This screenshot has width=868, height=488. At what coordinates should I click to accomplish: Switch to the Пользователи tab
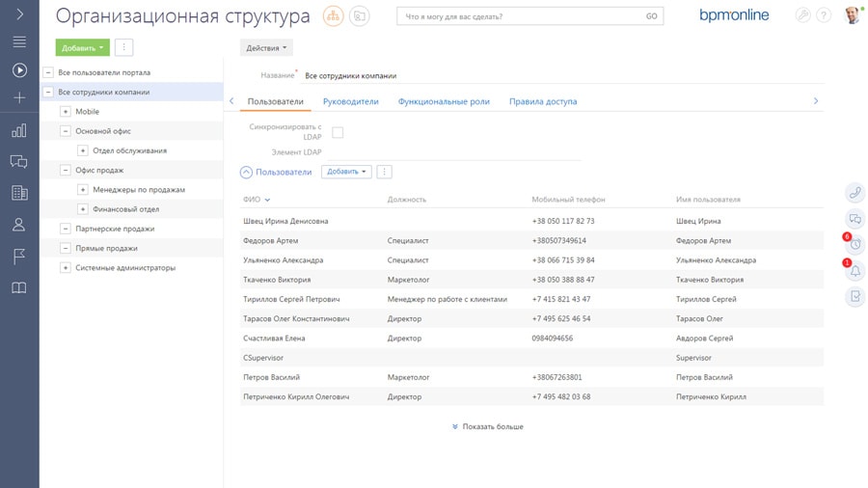click(x=275, y=101)
